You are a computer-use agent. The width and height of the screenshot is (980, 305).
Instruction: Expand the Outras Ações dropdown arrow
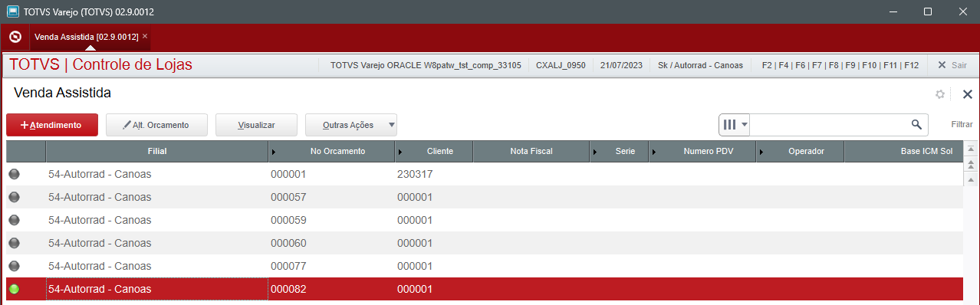[x=391, y=124]
